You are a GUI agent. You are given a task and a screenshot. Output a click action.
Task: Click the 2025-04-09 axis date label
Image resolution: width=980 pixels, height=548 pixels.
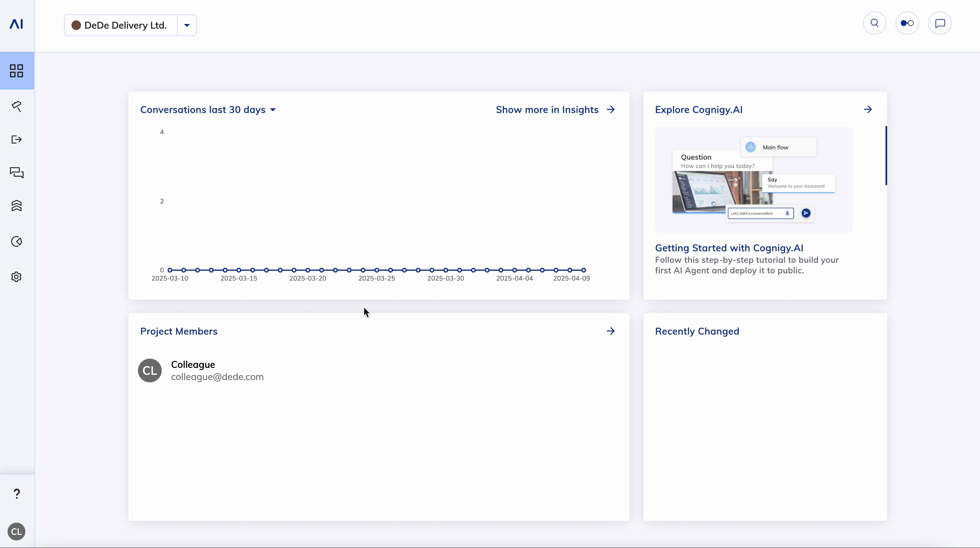coord(571,279)
